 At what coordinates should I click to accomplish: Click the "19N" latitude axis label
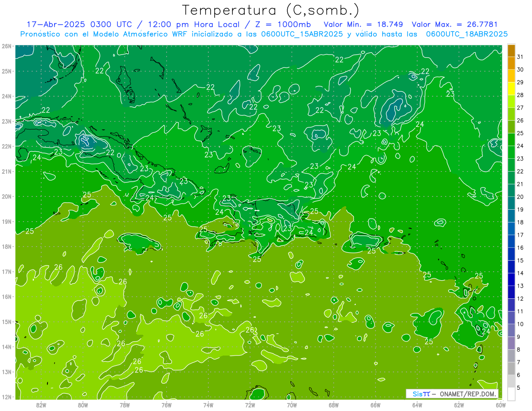point(6,222)
